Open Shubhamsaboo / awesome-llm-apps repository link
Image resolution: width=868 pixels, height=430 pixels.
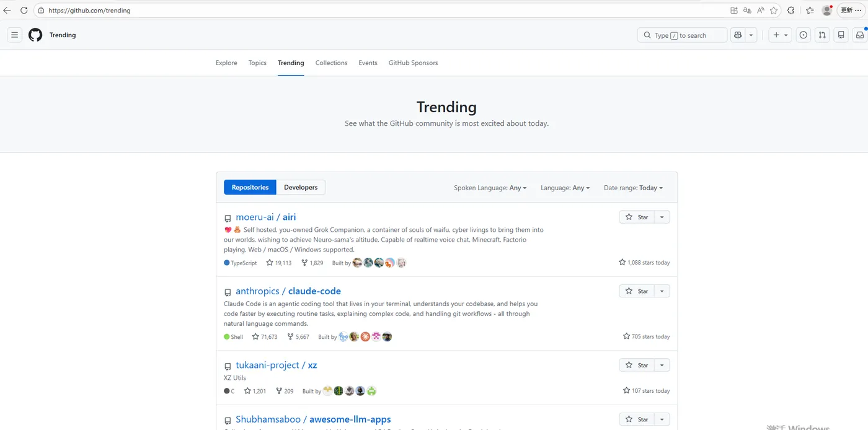(313, 419)
